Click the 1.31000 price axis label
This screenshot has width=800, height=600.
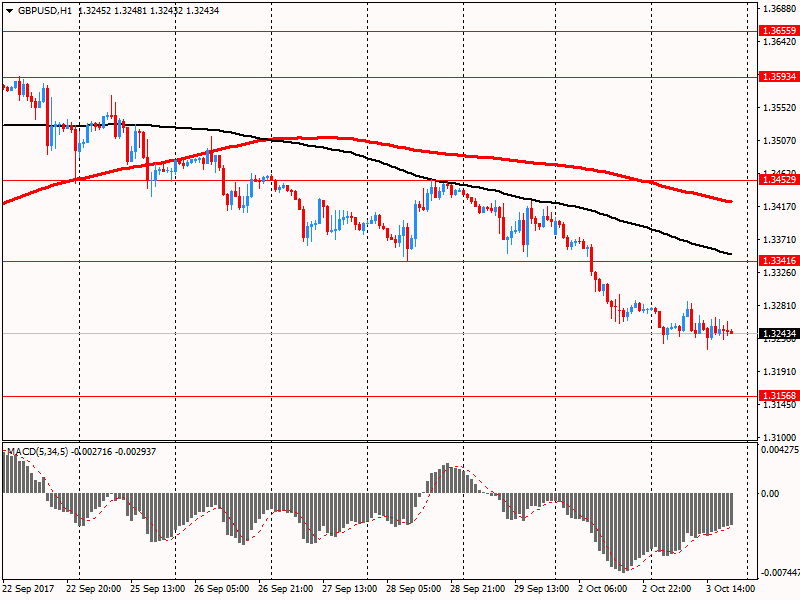[x=780, y=437]
